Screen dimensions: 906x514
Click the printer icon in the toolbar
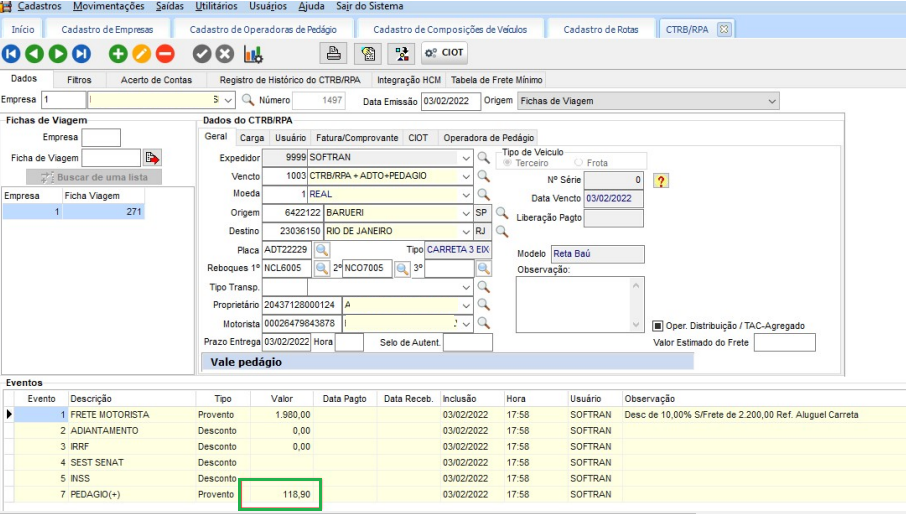coord(334,54)
